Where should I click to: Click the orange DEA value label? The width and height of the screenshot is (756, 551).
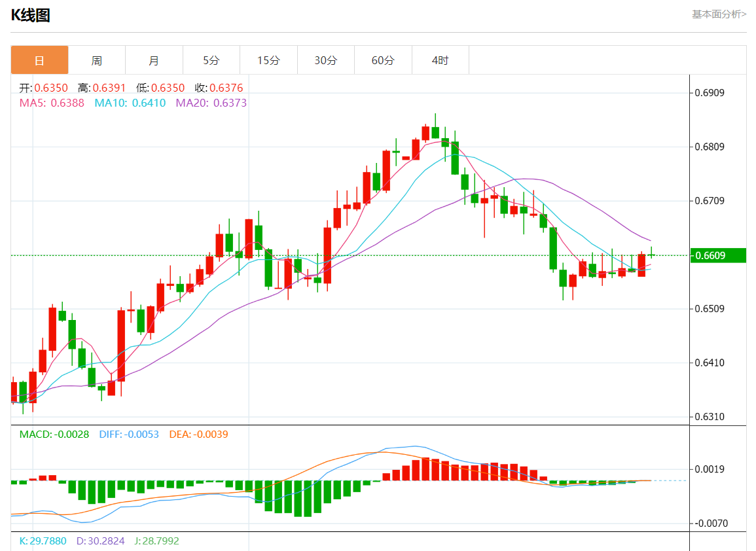pyautogui.click(x=198, y=434)
